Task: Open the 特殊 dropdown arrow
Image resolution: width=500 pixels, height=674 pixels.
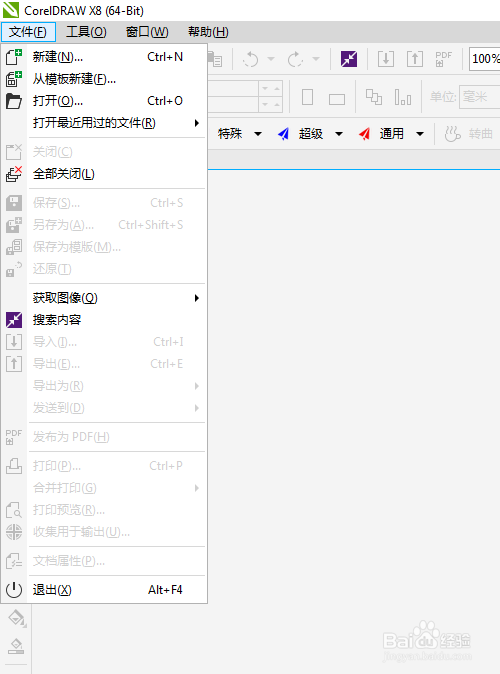Action: 258,134
